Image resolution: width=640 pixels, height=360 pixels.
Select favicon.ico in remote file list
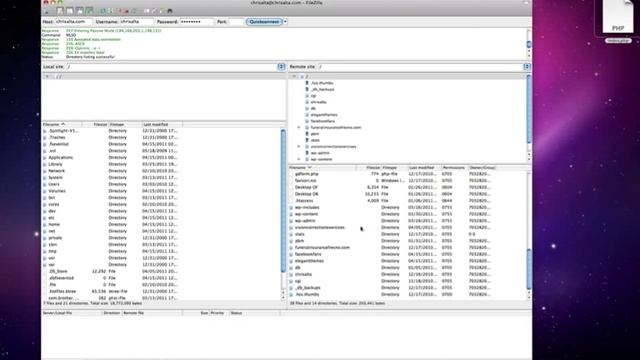click(x=305, y=180)
